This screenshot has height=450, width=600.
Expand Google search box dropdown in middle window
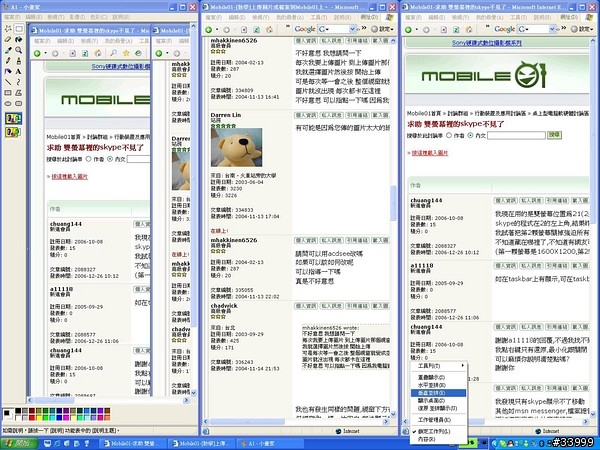[352, 29]
